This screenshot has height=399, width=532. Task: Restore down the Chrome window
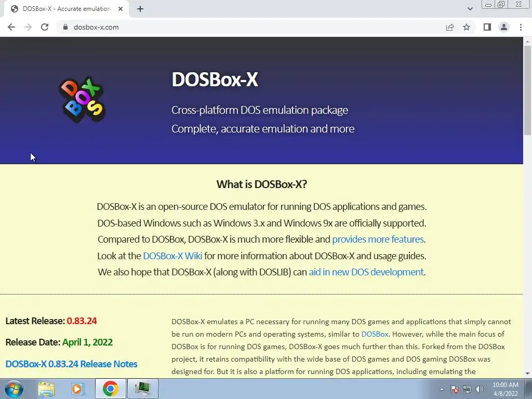[501, 4]
